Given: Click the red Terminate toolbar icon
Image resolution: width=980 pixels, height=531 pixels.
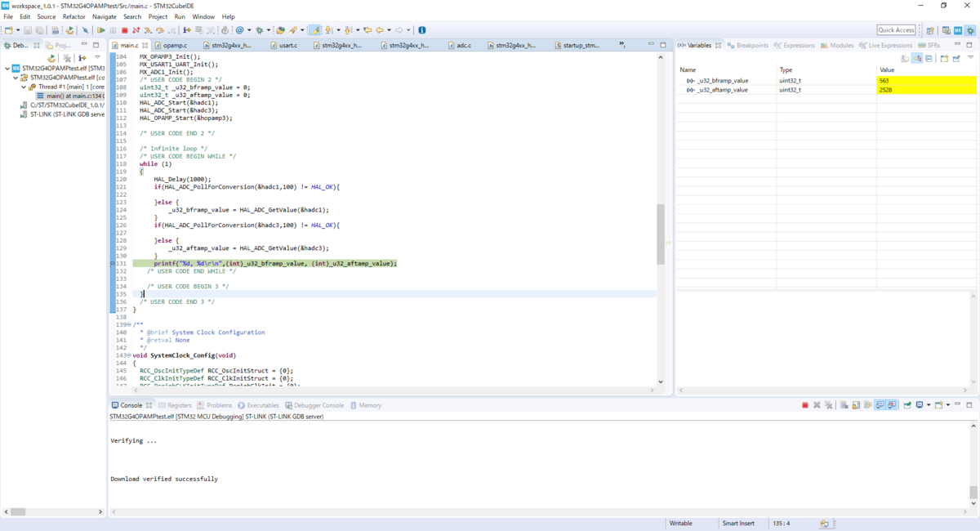Looking at the screenshot, I should pyautogui.click(x=124, y=30).
